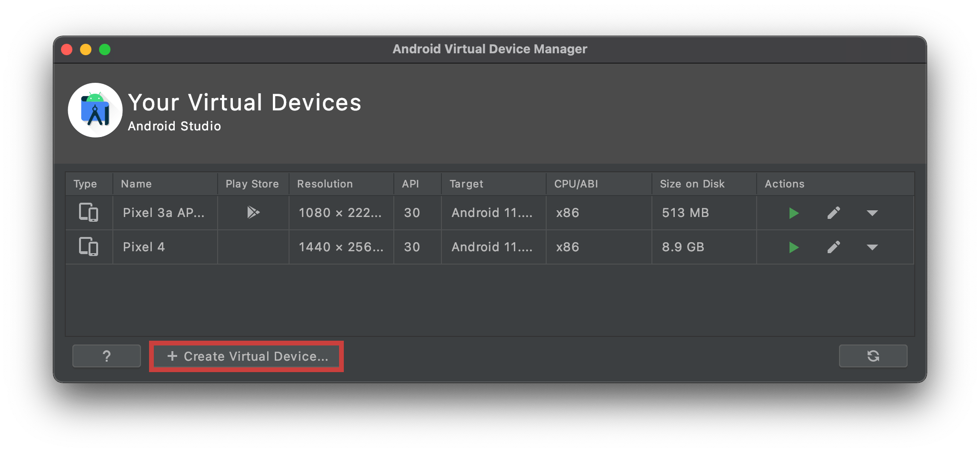Click the Resolution column header

(325, 184)
